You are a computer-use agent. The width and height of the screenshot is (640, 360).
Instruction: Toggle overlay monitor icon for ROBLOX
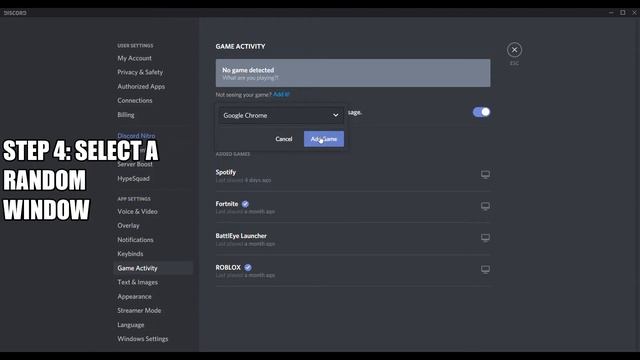click(485, 269)
